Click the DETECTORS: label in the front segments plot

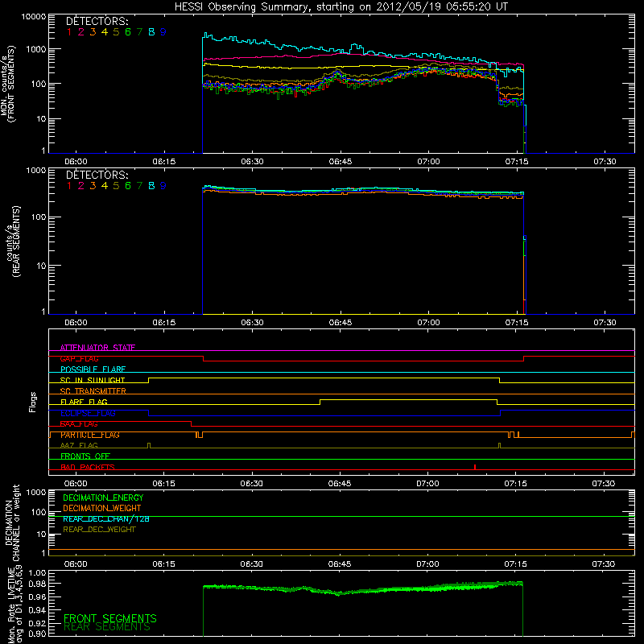pos(97,21)
